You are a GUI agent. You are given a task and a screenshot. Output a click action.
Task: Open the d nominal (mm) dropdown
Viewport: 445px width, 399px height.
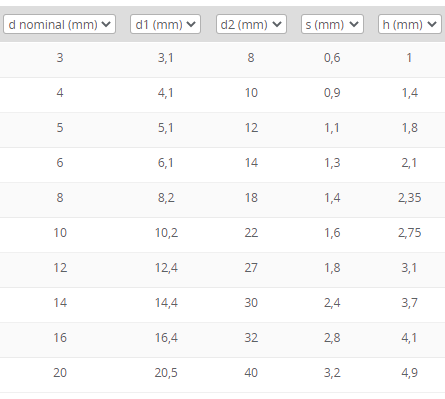tap(59, 24)
